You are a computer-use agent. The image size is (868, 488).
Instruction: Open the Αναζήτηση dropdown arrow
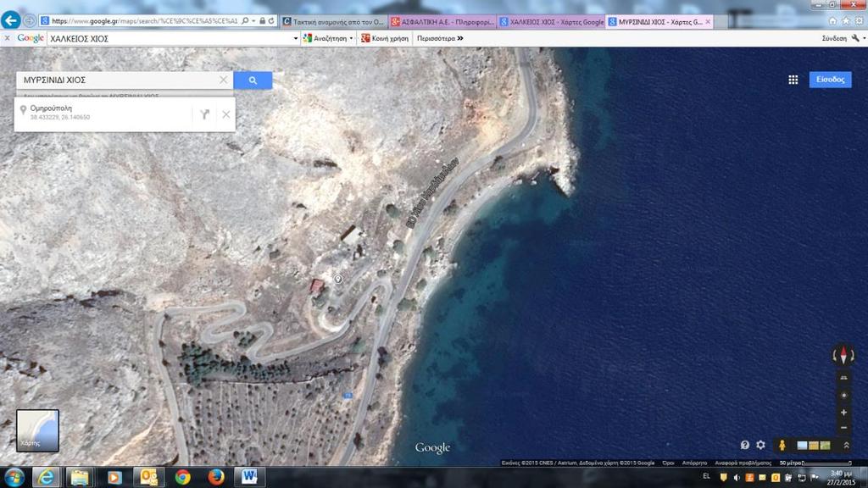(352, 39)
